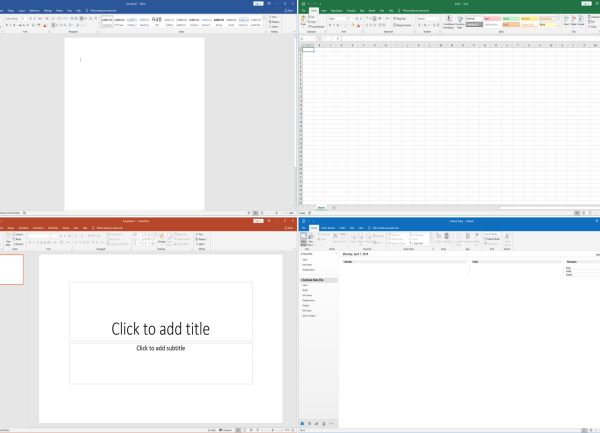Open Transitions tab in PowerPoint
The image size is (600, 433).
[x=23, y=228]
